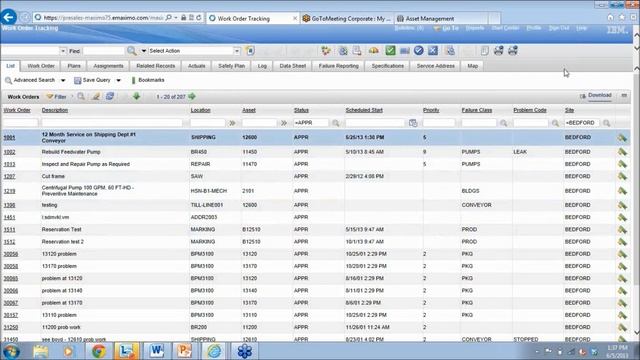The height and width of the screenshot is (360, 640).
Task: Click the green down-arrow icon in table bar
Action: click(x=137, y=96)
